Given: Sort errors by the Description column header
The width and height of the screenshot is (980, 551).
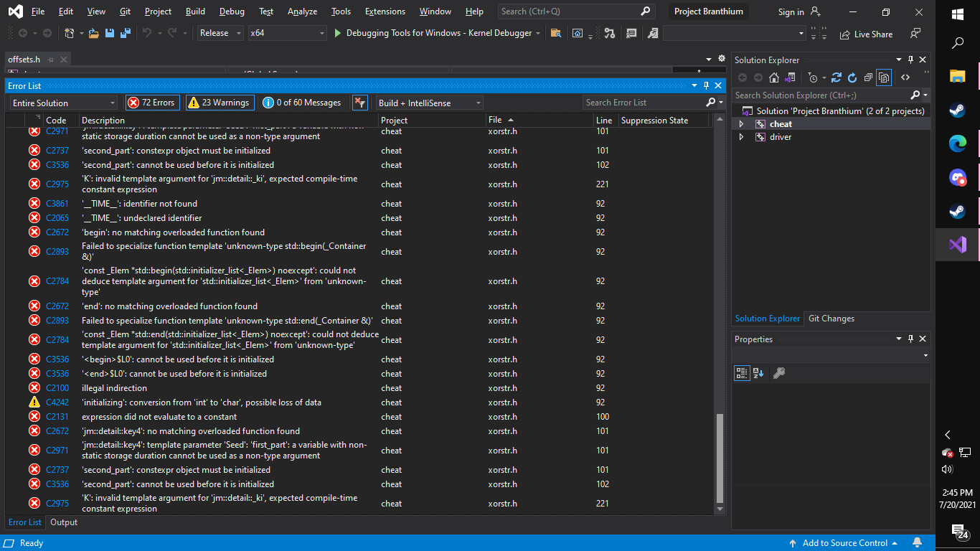Looking at the screenshot, I should tap(228, 121).
